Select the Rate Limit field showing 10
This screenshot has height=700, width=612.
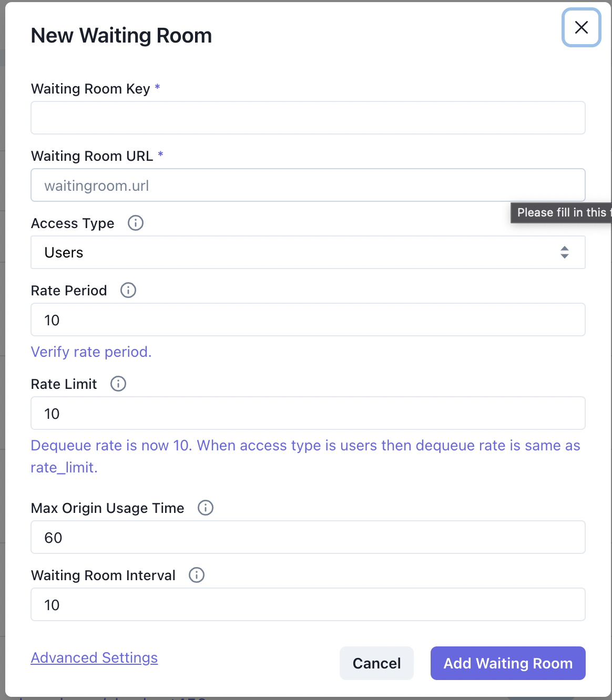point(308,413)
